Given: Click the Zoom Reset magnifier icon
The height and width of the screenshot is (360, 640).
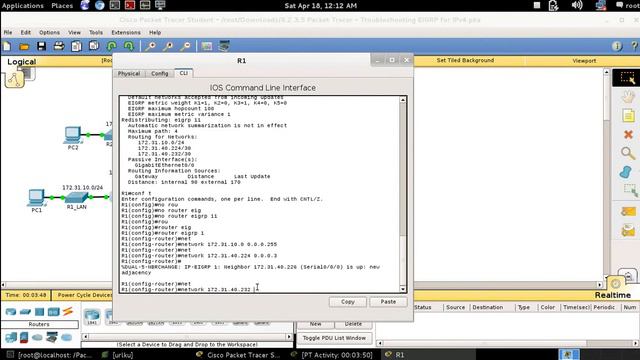Looking at the screenshot, I should pyautogui.click(x=168, y=46).
